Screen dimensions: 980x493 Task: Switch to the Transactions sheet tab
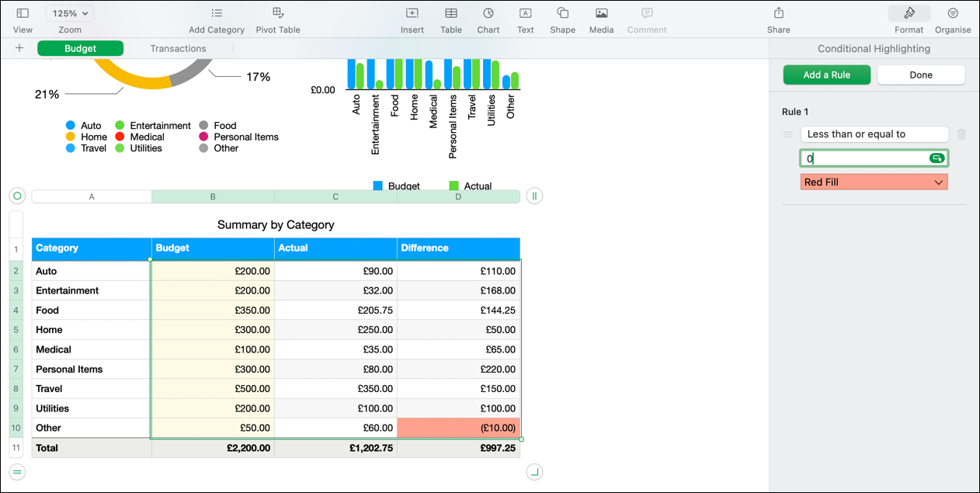tap(178, 48)
